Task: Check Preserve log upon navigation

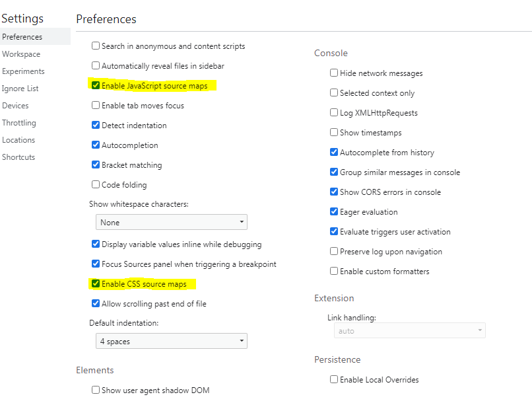Action: pyautogui.click(x=334, y=252)
